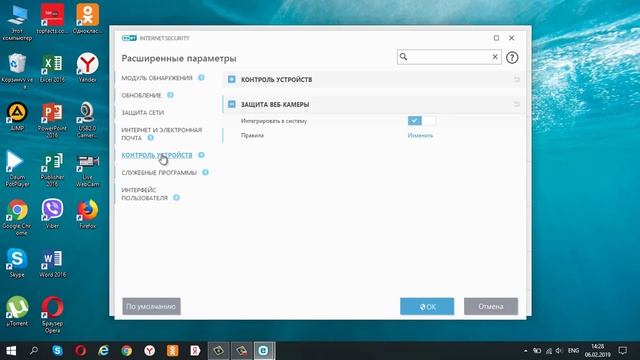The height and width of the screenshot is (360, 640).
Task: Open Firefox desktop shortcut
Action: 87,214
